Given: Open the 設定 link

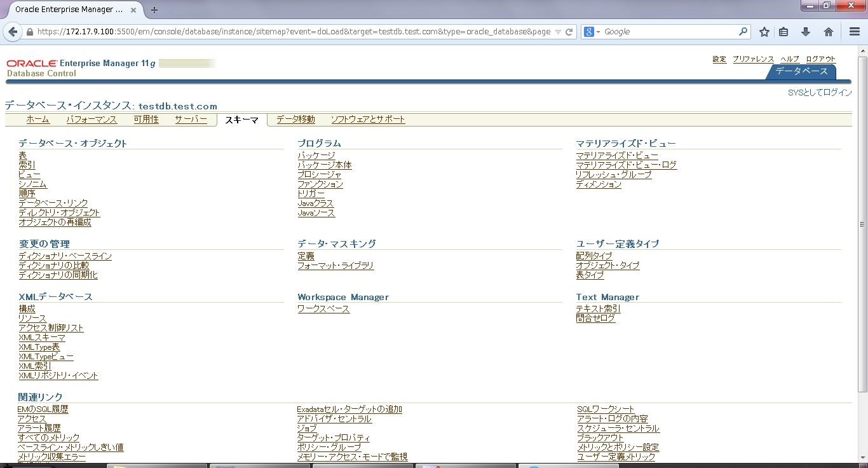Looking at the screenshot, I should pyautogui.click(x=719, y=59).
